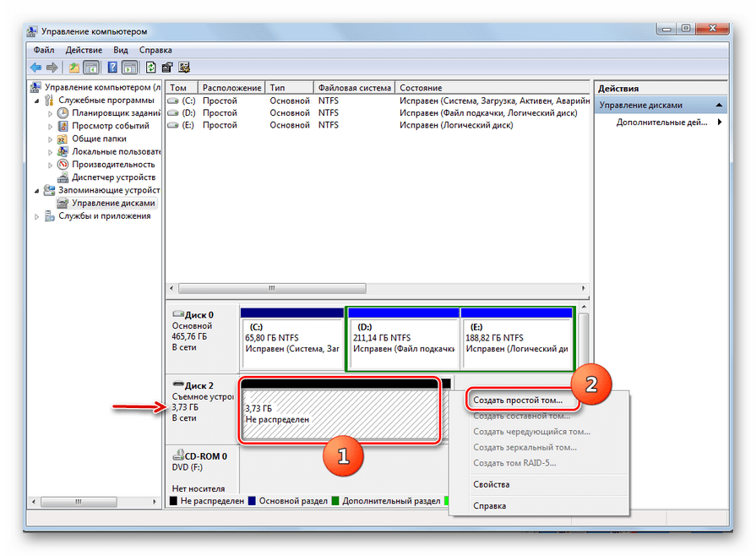Collapse the Служебные программы tree node
The width and height of the screenshot is (756, 556).
click(x=36, y=101)
